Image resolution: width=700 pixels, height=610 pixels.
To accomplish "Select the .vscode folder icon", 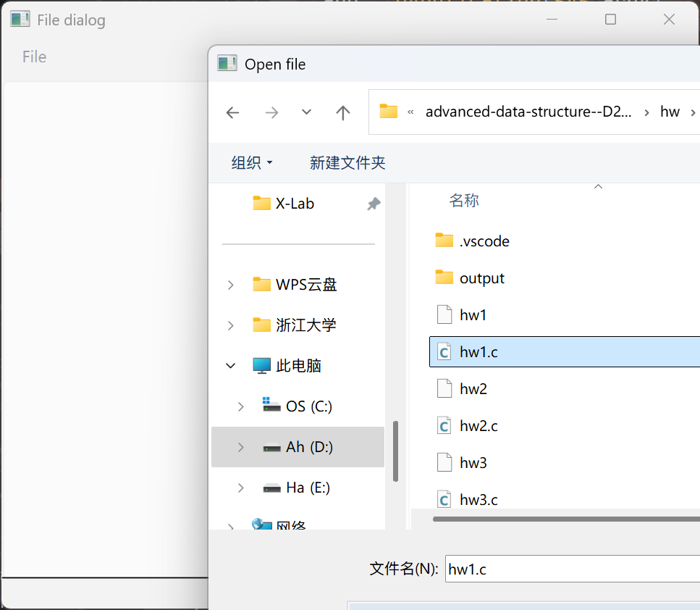I will (444, 241).
